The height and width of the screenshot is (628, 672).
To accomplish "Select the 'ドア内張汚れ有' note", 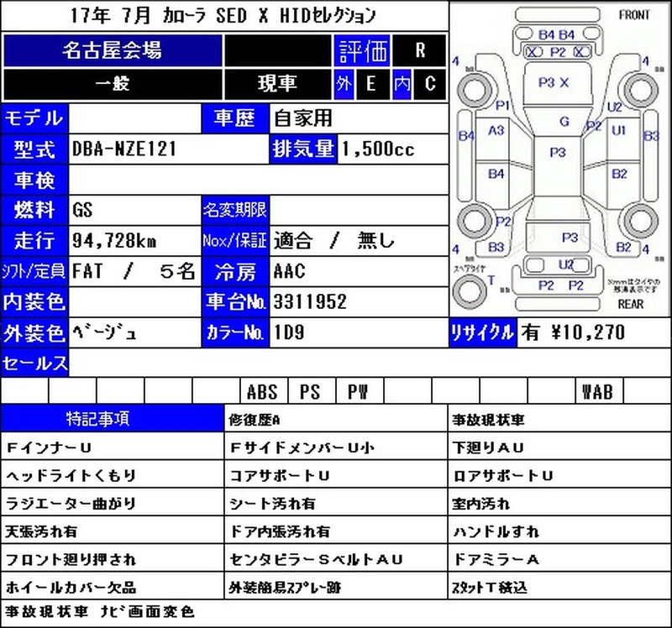I will [280, 531].
